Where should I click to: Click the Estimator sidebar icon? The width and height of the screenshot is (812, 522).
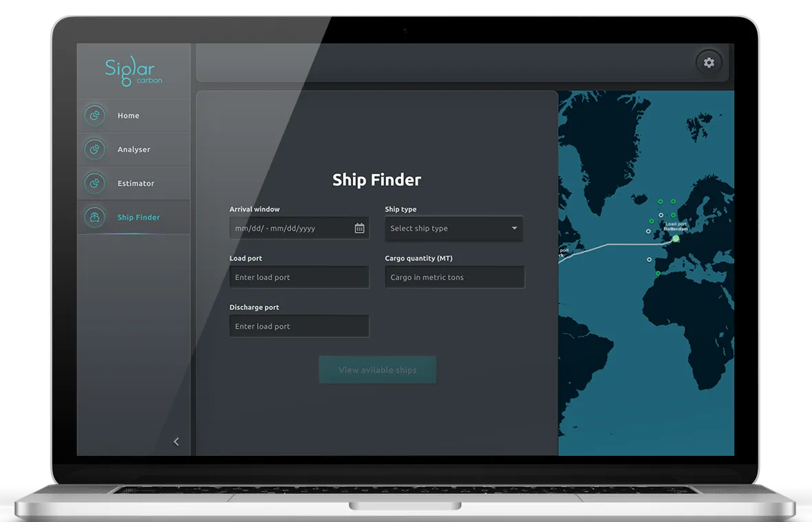pos(94,182)
